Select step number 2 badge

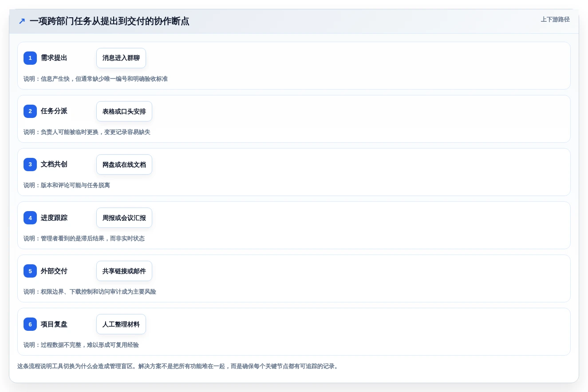pyautogui.click(x=30, y=111)
